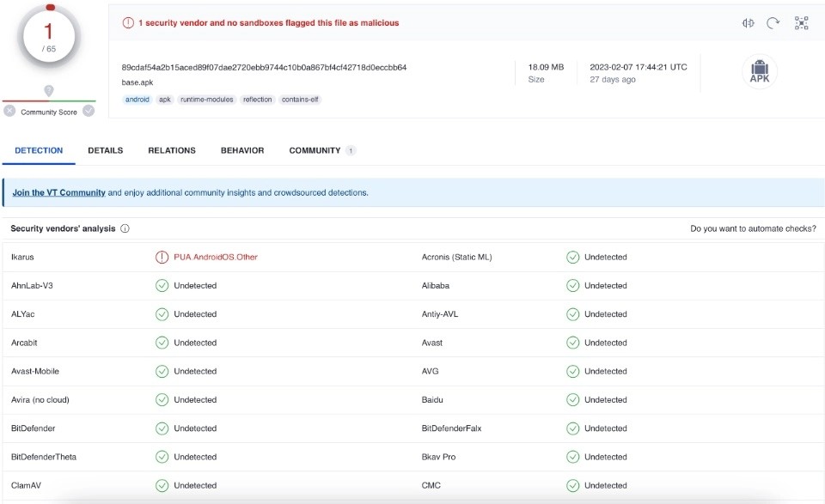The image size is (825, 504).
Task: Open the RELATIONS tab
Action: [172, 150]
